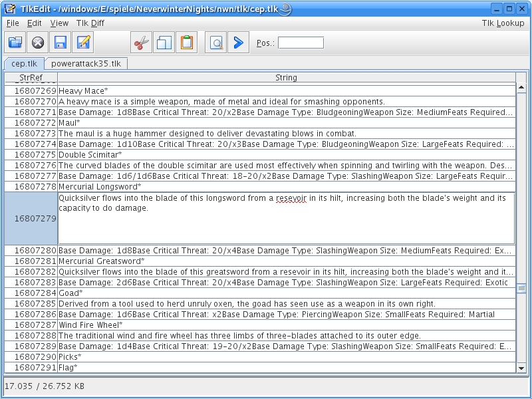Open the File menu
Screen dimensions: 532x399
click(13, 23)
